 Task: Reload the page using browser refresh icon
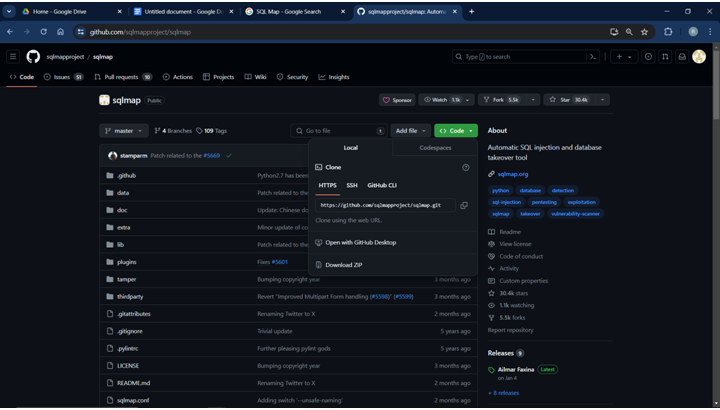(x=42, y=32)
